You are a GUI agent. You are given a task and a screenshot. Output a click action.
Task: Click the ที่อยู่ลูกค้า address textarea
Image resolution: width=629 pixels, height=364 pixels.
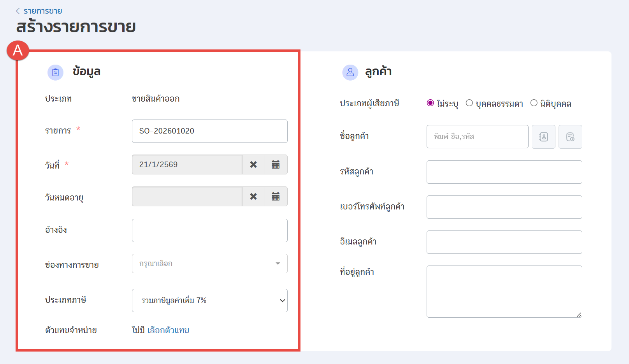(504, 292)
